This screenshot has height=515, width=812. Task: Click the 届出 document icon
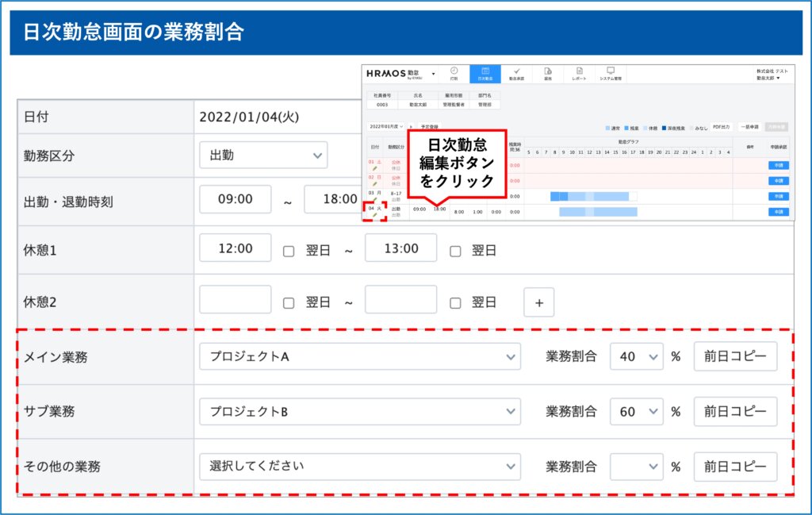click(547, 74)
